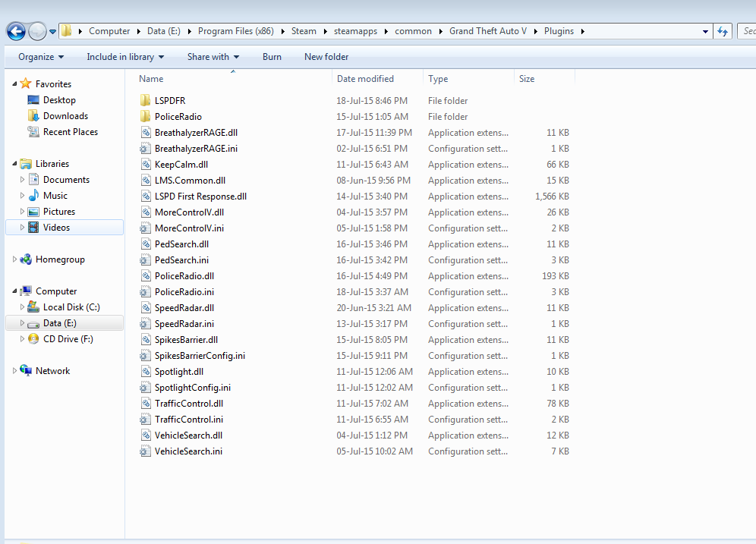Select the Desktop icon in Favorites
756x544 pixels.
[33, 99]
